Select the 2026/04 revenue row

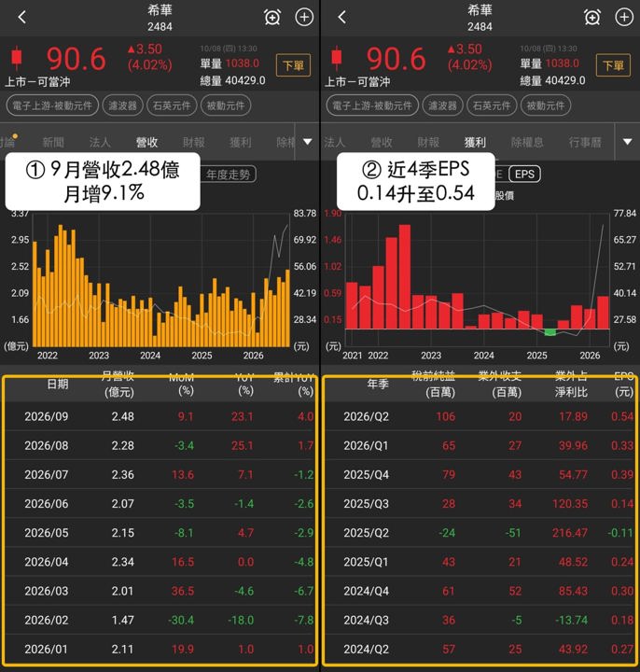(160, 562)
